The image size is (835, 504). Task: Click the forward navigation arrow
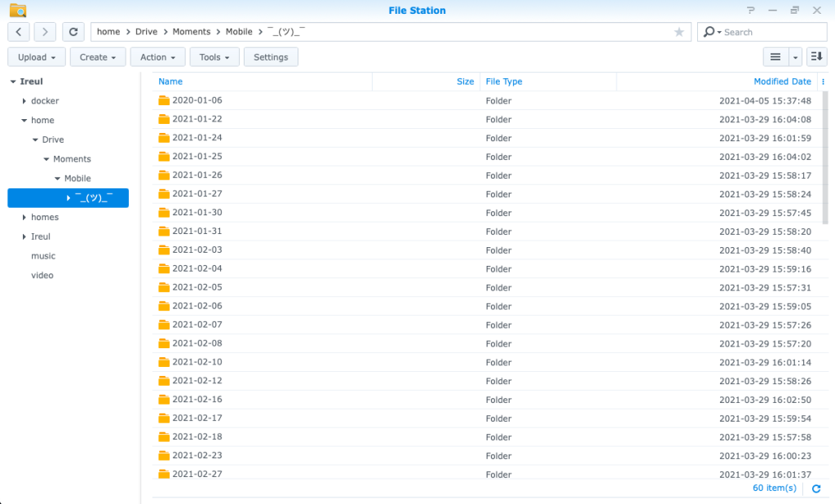[x=45, y=32]
